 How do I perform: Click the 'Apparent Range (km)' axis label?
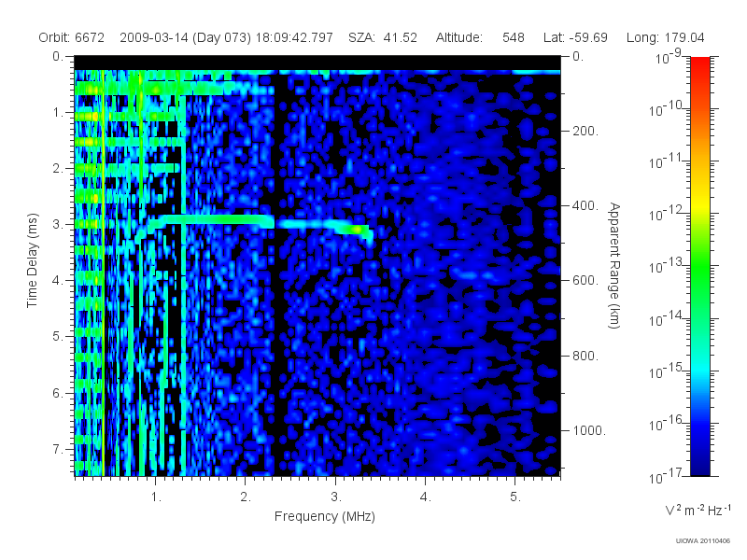(614, 266)
